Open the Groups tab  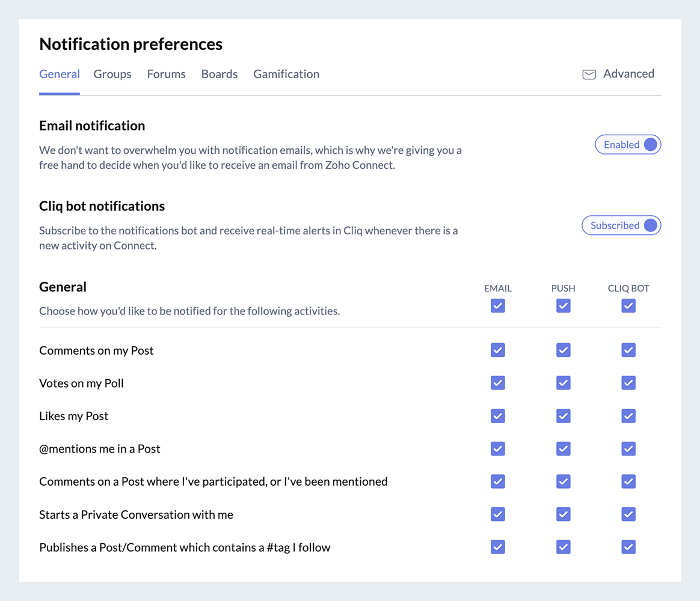[112, 75]
